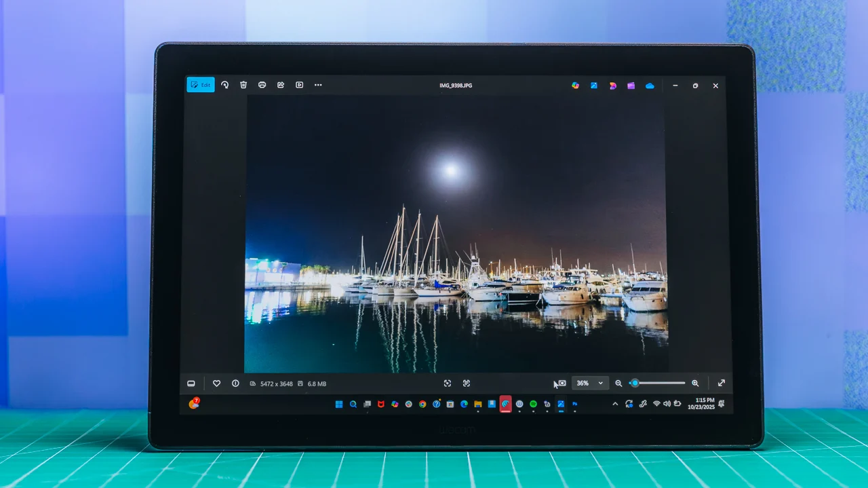
Task: Open the See more ellipsis menu
Action: 317,85
